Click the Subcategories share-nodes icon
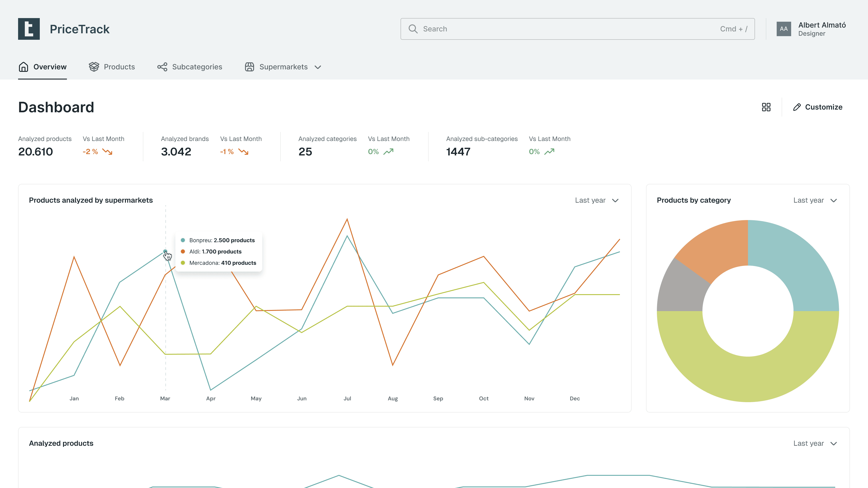868x488 pixels. [162, 67]
